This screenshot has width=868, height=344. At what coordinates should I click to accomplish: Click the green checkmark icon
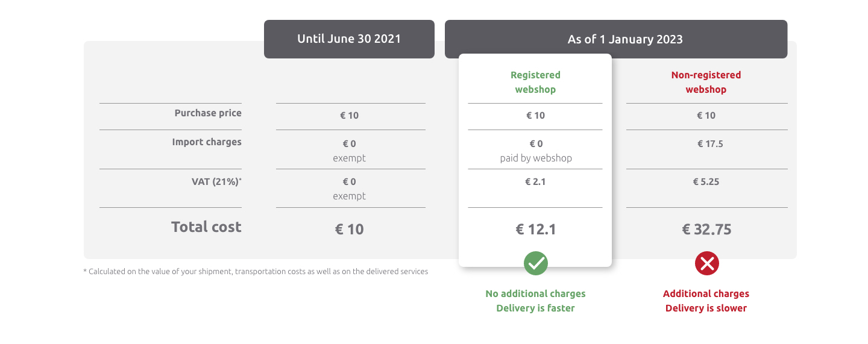coord(535,263)
